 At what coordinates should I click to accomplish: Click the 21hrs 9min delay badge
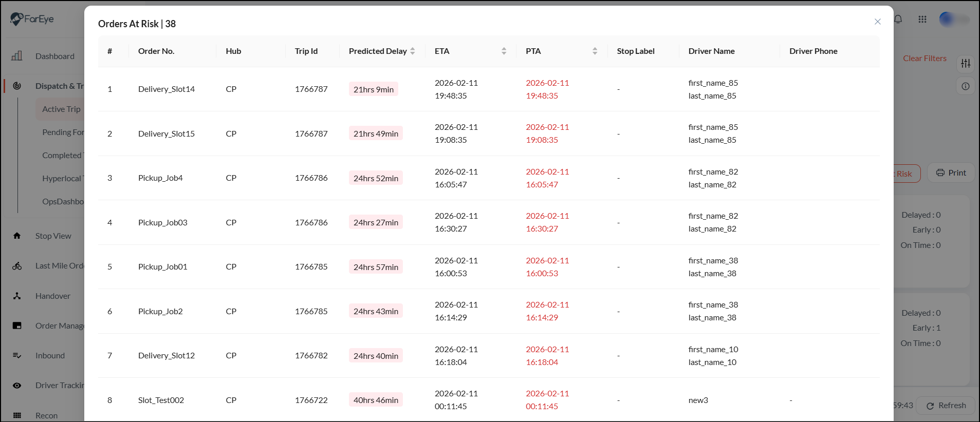click(x=374, y=89)
